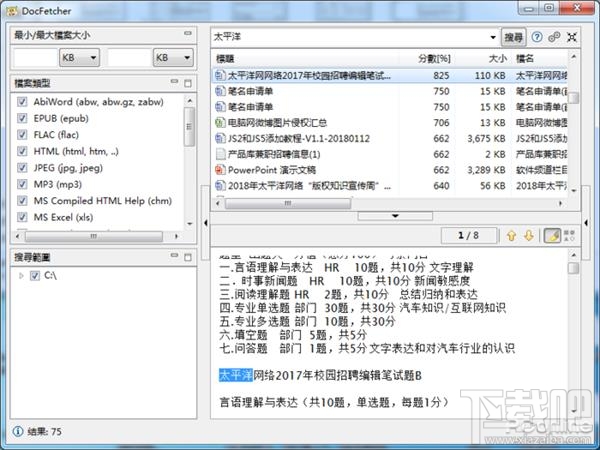
Task: Click the JS2和JS5添加教程 document icon
Action: pyautogui.click(x=220, y=138)
